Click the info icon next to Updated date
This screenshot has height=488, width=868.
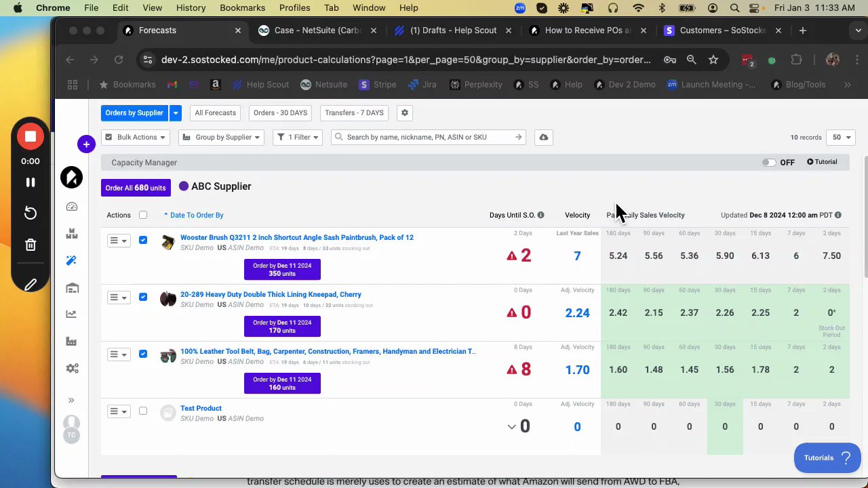tap(838, 216)
